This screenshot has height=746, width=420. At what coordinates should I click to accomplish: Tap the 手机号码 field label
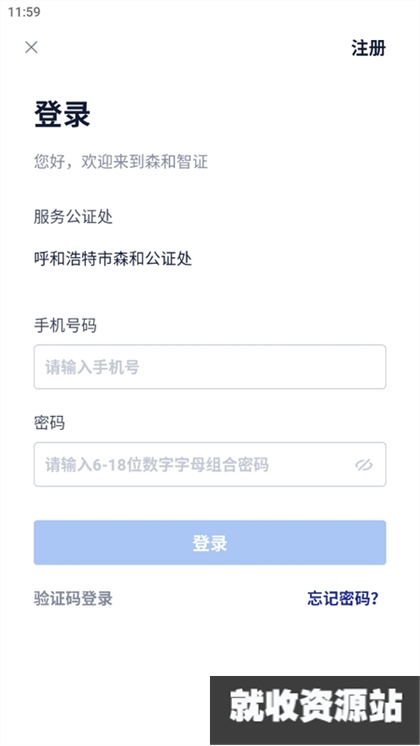[65, 326]
